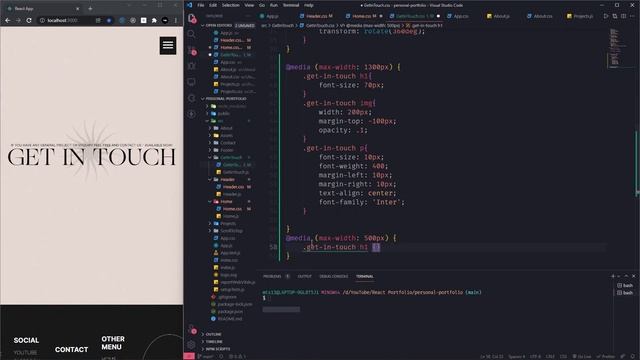Open the Go menu
This screenshot has height=360, width=640.
[x=262, y=5]
